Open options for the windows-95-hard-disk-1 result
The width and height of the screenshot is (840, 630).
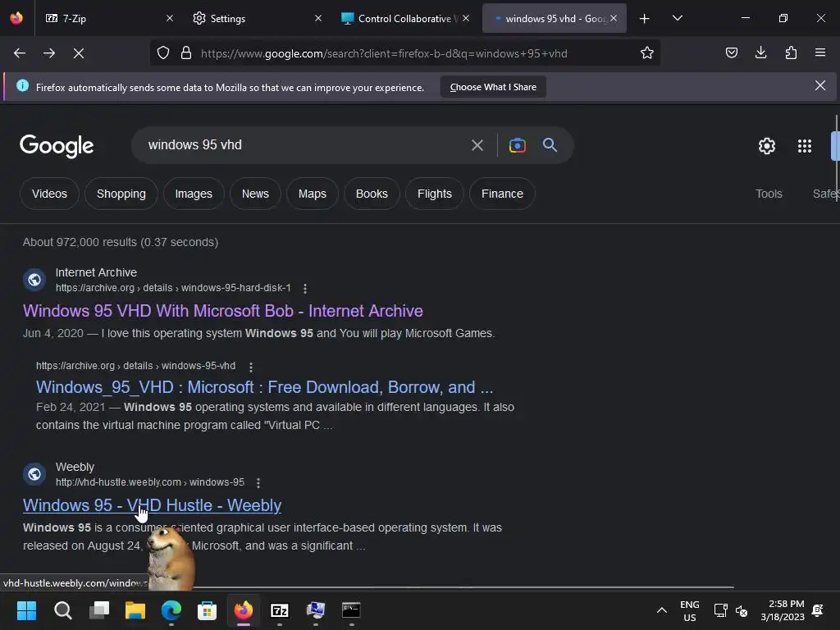tap(305, 288)
